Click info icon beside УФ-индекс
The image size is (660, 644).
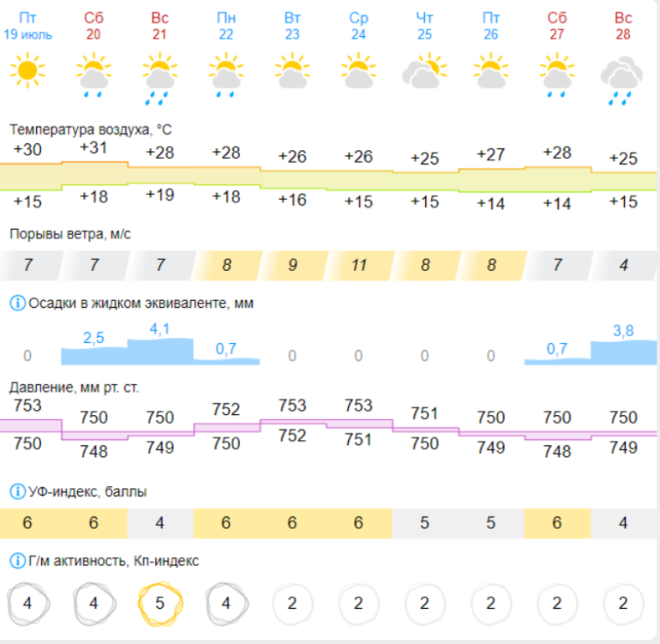tap(17, 491)
